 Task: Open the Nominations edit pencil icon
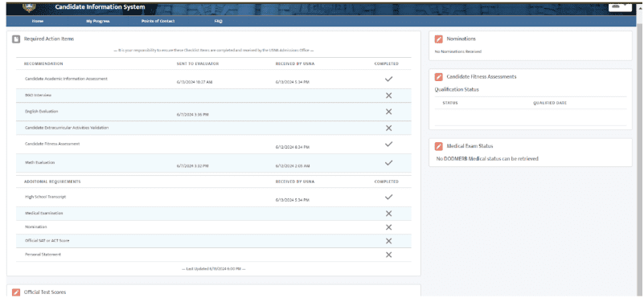[439, 39]
